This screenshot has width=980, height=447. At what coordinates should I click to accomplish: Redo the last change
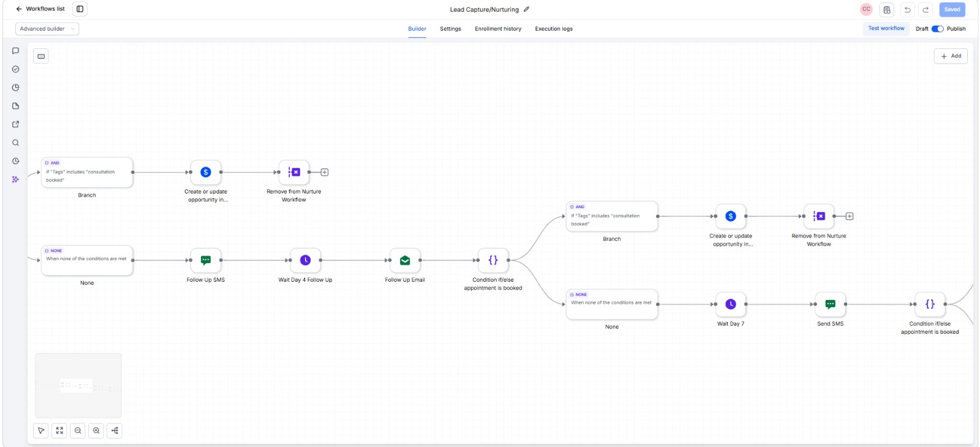coord(925,10)
